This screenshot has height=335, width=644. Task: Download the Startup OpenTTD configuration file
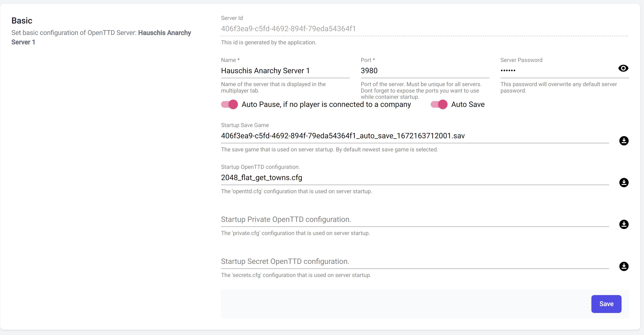pyautogui.click(x=624, y=183)
